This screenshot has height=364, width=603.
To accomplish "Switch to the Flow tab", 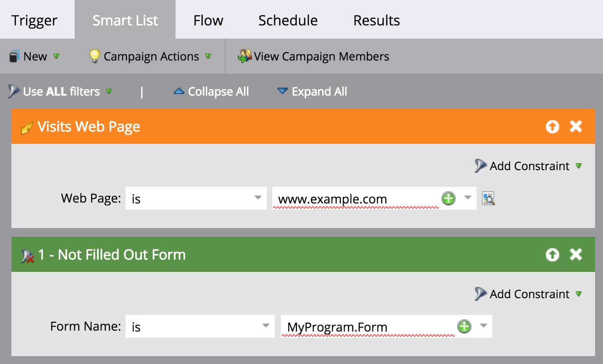I will tap(208, 21).
